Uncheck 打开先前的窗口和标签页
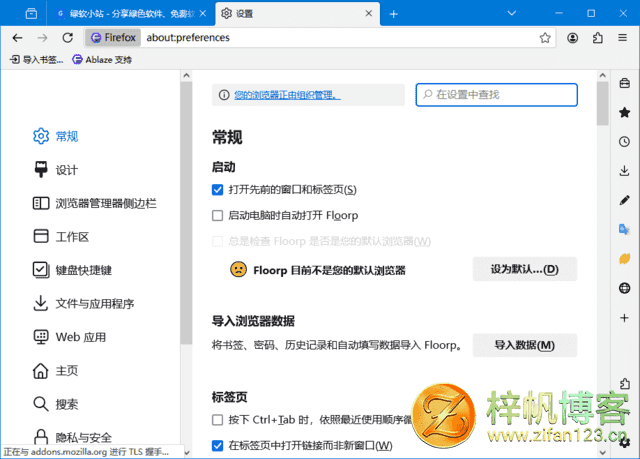The height and width of the screenshot is (459, 640). (x=218, y=190)
